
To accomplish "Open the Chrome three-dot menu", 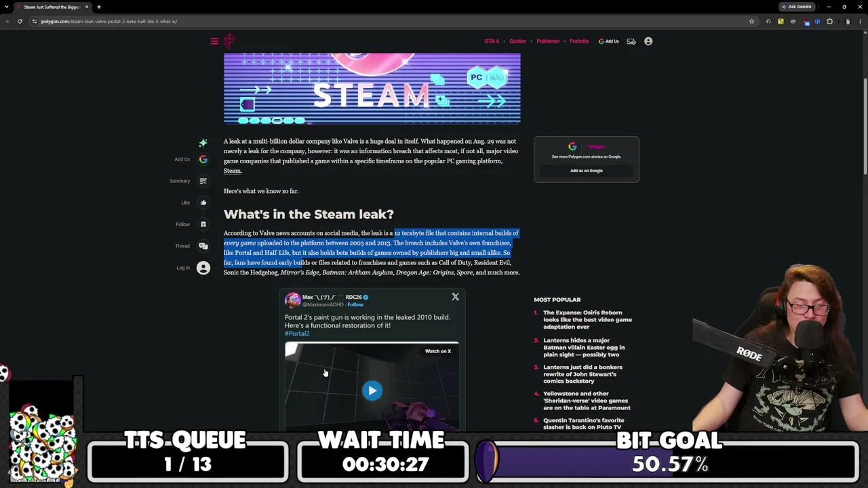I will (x=861, y=21).
